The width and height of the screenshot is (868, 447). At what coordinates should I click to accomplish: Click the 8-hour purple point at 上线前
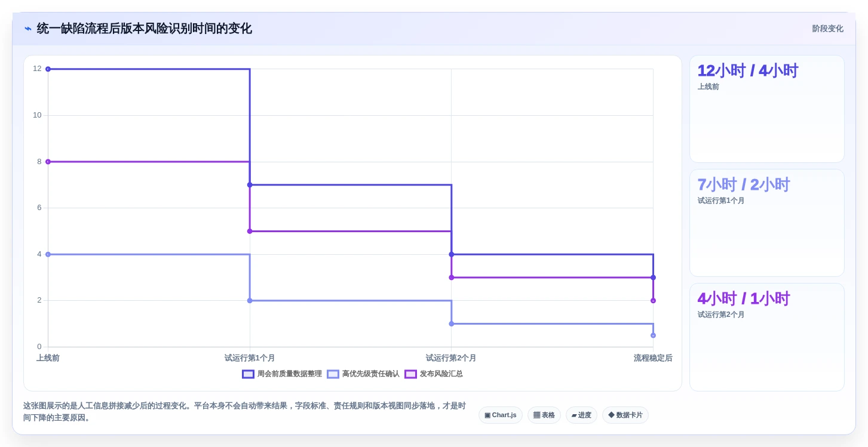tap(48, 162)
